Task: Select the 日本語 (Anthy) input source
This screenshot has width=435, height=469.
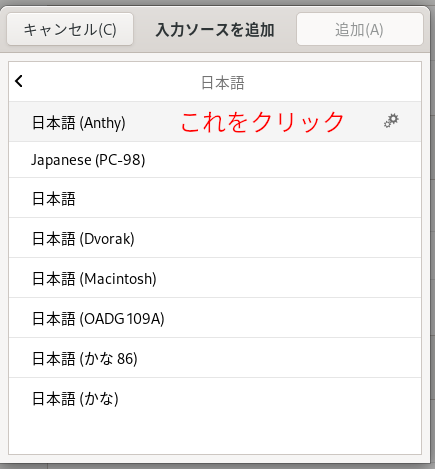Action: tap(215, 122)
